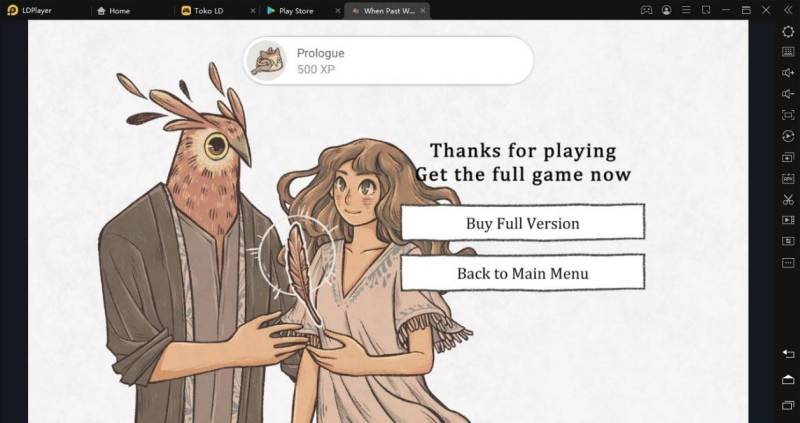Click the Buy Full Version button
This screenshot has width=800, height=423.
click(522, 222)
